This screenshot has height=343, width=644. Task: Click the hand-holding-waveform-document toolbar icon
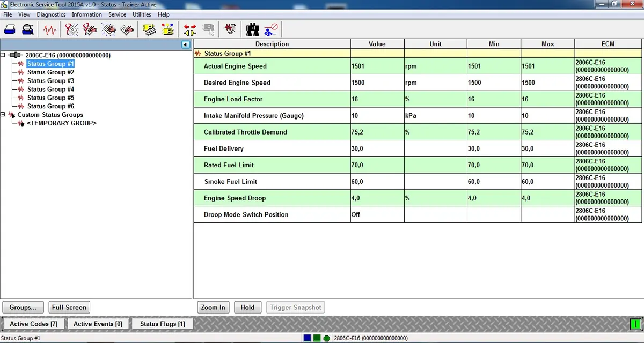231,29
